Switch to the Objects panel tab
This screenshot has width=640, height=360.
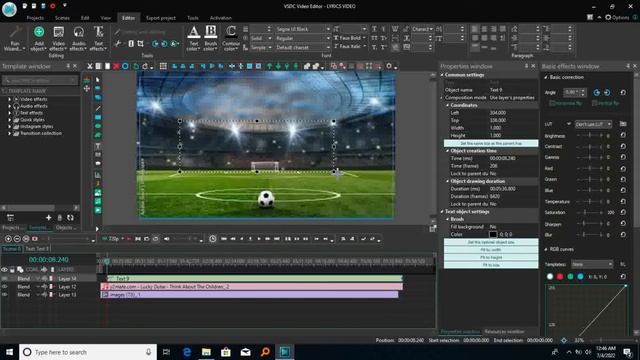[x=65, y=227]
